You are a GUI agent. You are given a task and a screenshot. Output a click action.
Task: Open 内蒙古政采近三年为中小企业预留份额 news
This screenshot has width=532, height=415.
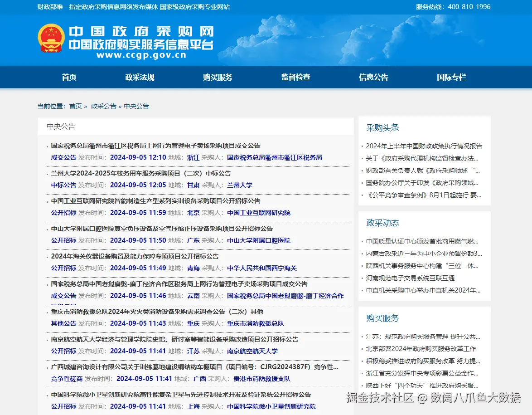(x=424, y=254)
